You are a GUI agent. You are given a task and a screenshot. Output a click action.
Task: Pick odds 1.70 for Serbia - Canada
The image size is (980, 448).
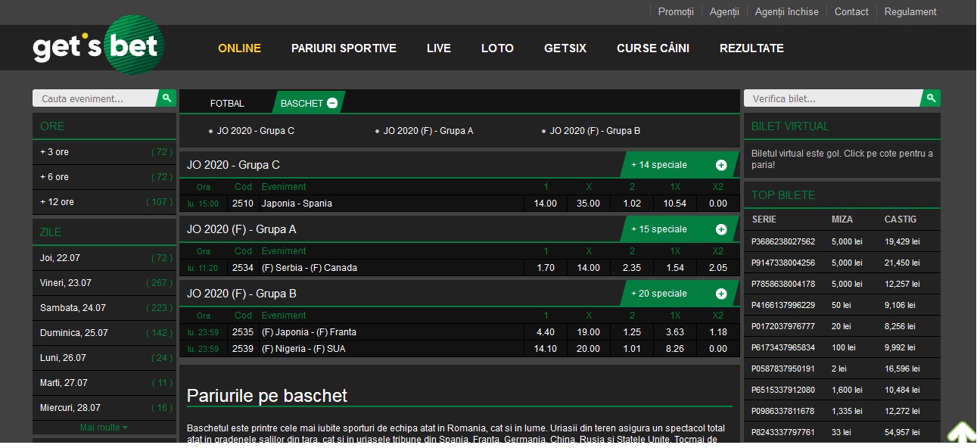(546, 268)
